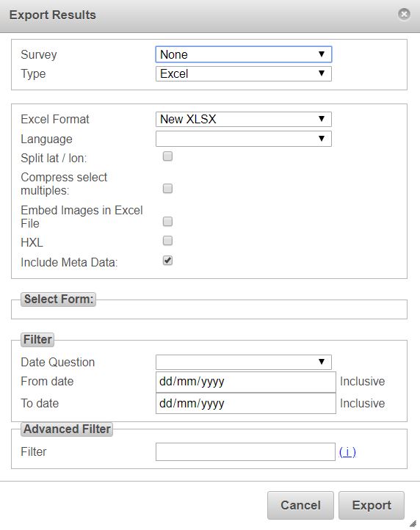420x530 pixels.
Task: Open the Date Question dropdown
Action: click(x=244, y=362)
